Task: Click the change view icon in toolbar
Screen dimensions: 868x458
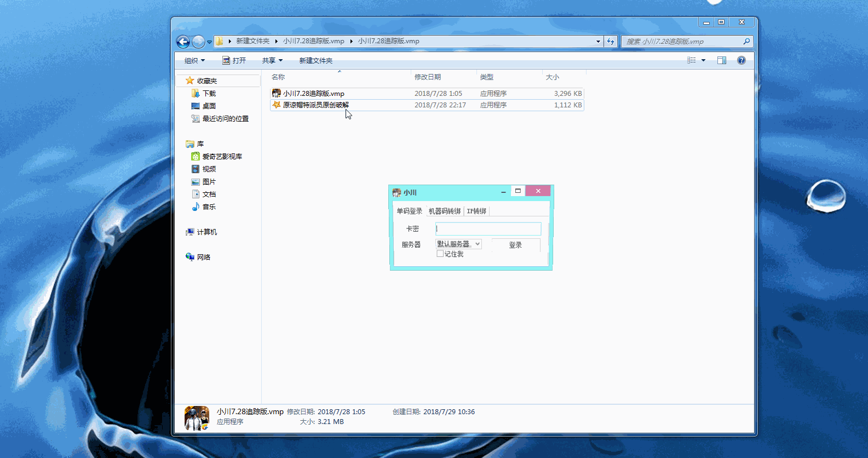Action: pos(692,60)
